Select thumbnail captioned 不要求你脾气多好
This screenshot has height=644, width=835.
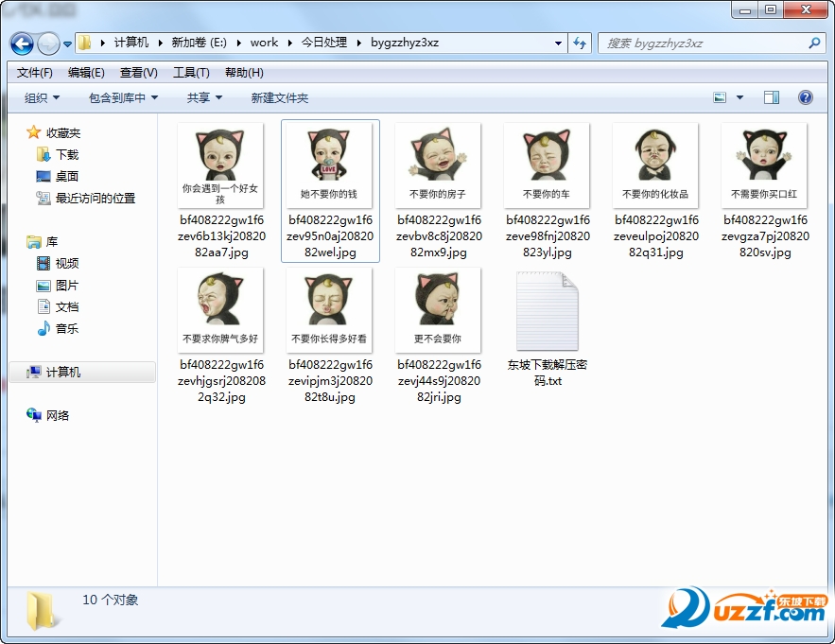tap(220, 310)
